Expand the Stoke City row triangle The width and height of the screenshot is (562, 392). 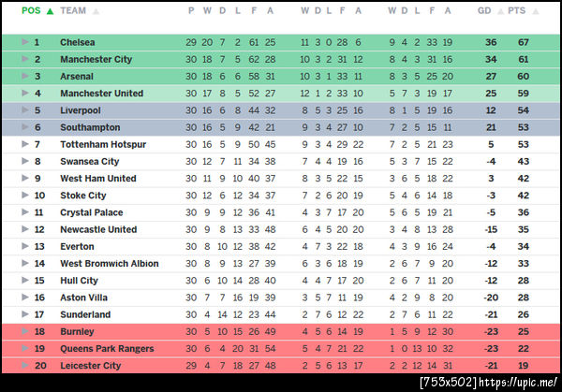point(24,196)
